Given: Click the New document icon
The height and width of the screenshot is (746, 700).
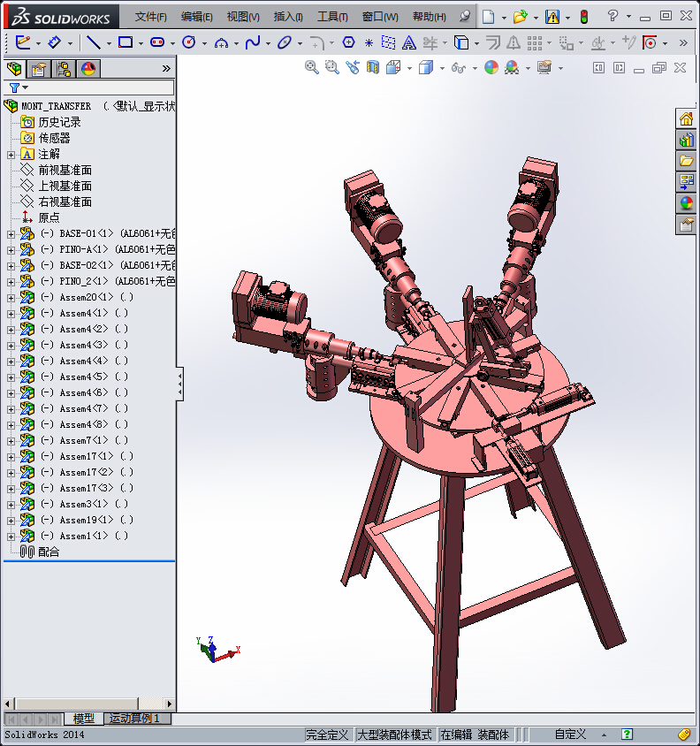Looking at the screenshot, I should [x=488, y=17].
